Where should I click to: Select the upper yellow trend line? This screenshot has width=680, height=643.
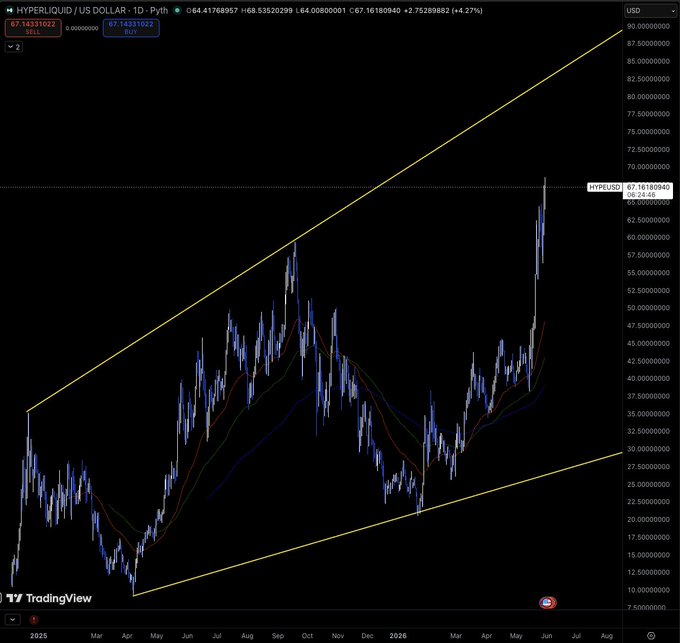coord(324,221)
